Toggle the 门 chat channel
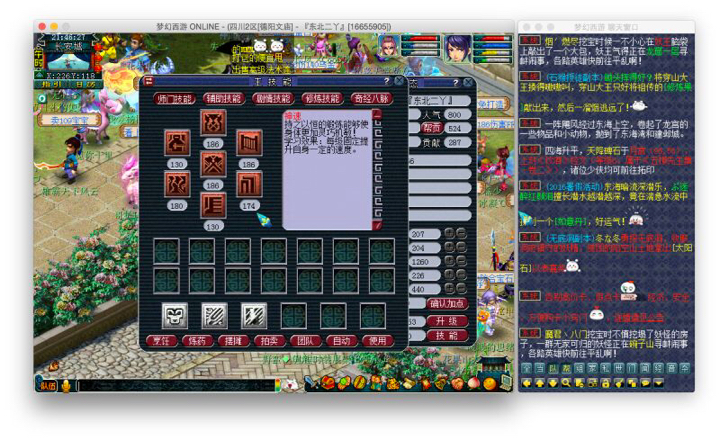Viewport: 720px width, 441px height. pos(632,368)
